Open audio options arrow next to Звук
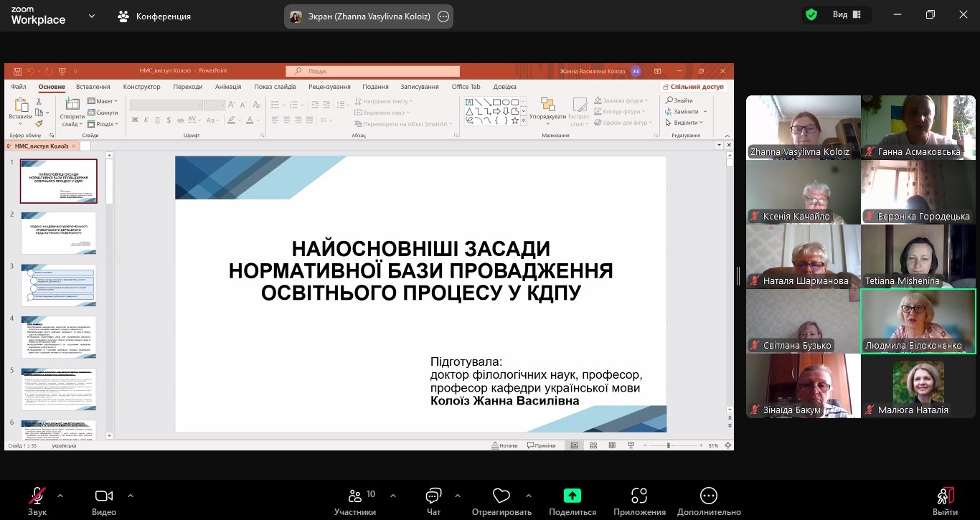The width and height of the screenshot is (980, 520). pyautogui.click(x=60, y=495)
